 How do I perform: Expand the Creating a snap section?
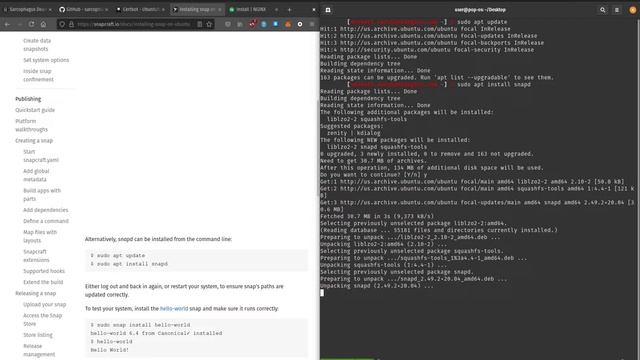tap(34, 141)
